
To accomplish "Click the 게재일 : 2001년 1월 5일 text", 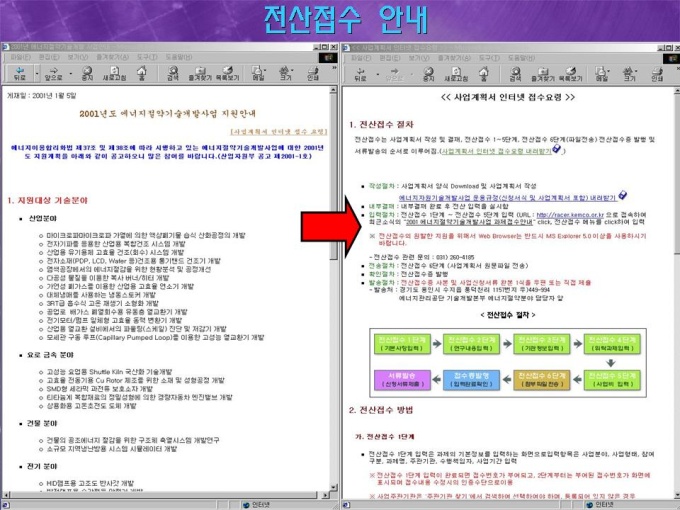I will point(41,95).
